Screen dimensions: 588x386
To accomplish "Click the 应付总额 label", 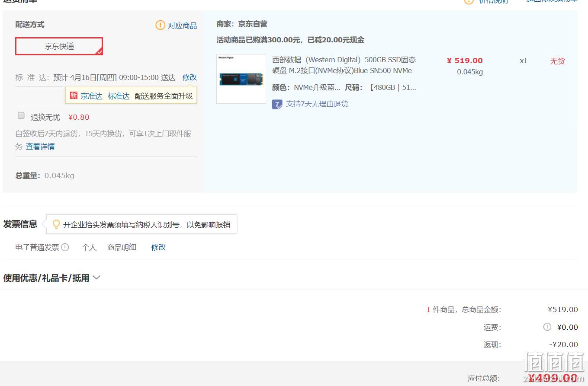I will coord(484,378).
